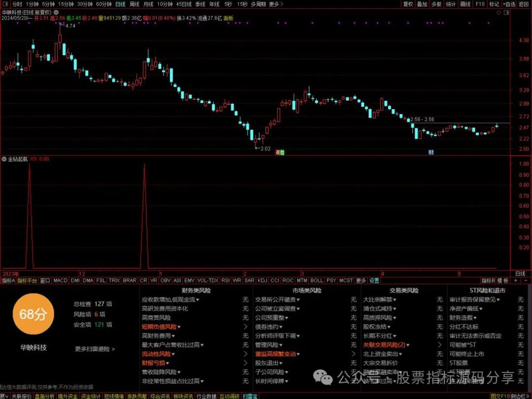Open 模板 template button
The height and width of the screenshot is (399, 532).
(x=503, y=281)
